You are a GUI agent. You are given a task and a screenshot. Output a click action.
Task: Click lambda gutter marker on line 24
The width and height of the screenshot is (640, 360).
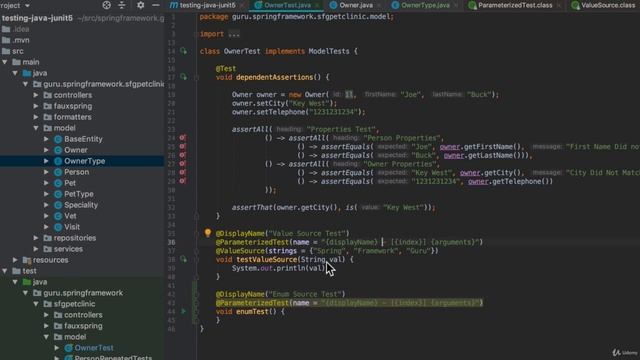click(182, 138)
